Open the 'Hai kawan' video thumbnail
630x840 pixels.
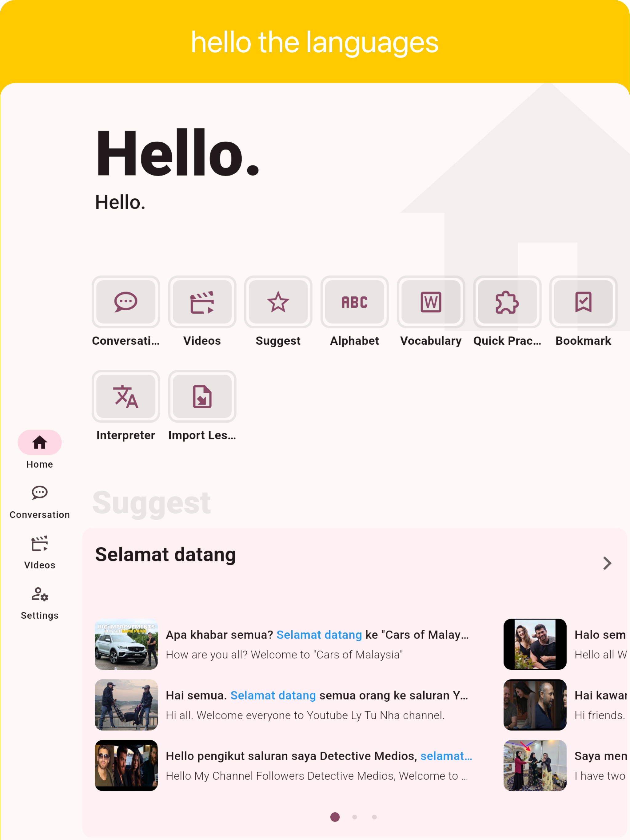point(535,705)
